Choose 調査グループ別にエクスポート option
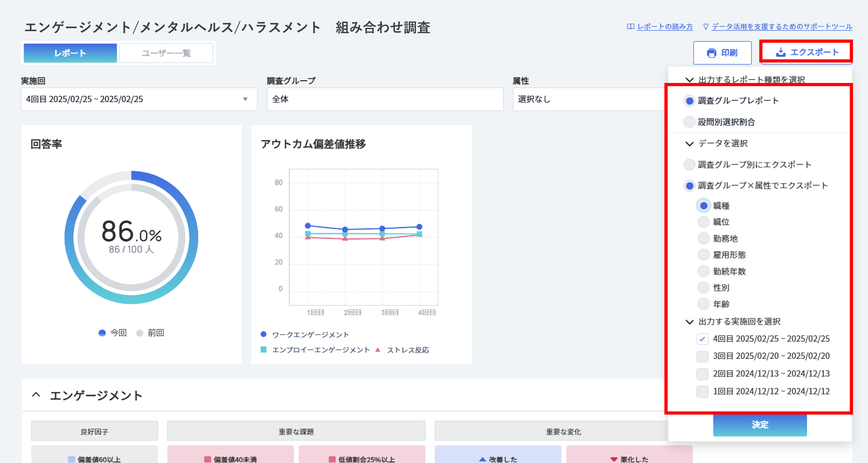 689,164
